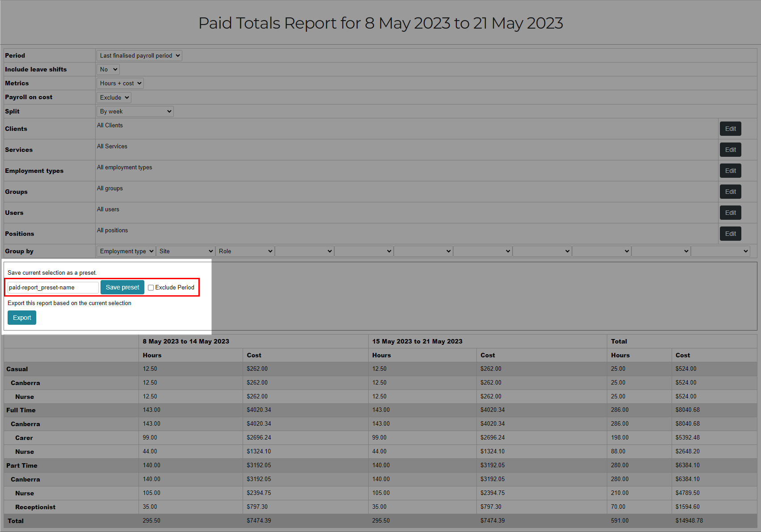761x532 pixels.
Task: Click Edit button for Groups
Action: point(731,192)
